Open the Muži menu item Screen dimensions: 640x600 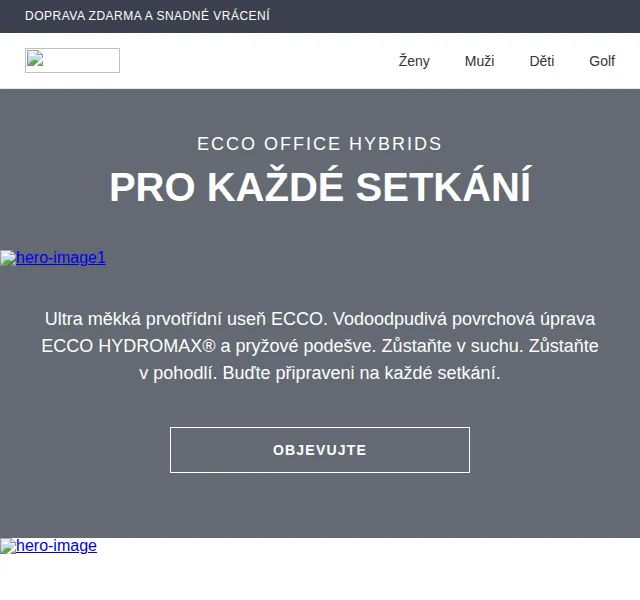479,61
